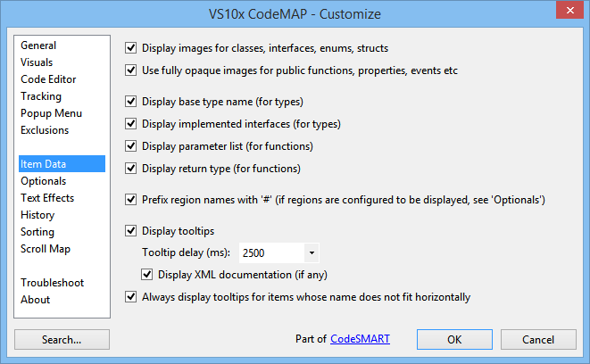Select Scroll Map category
Screen dimensions: 590x364
[x=46, y=249]
